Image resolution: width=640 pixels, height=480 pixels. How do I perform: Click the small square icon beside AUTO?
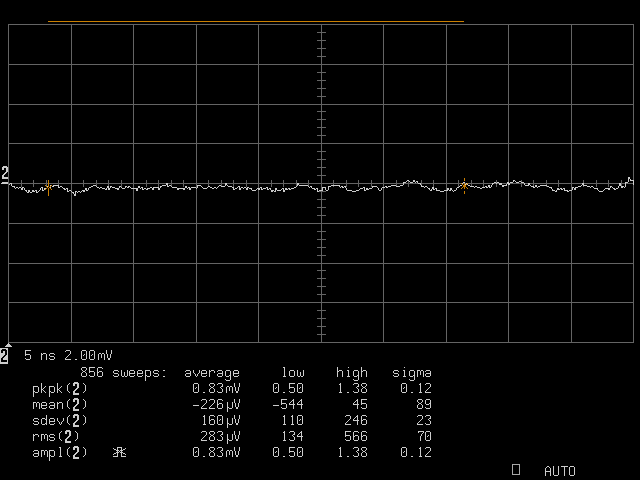[516, 469]
